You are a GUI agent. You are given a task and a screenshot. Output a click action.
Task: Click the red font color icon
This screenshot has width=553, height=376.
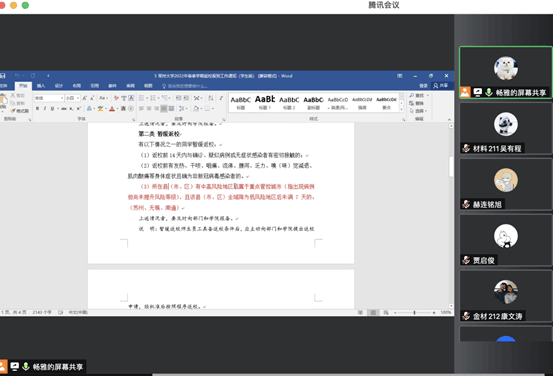[112, 109]
